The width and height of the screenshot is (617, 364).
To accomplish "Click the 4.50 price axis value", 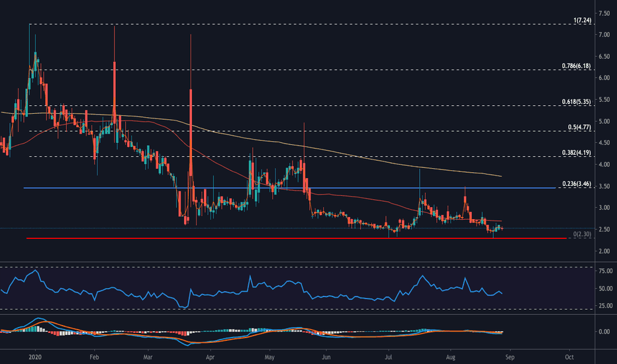I will click(604, 143).
